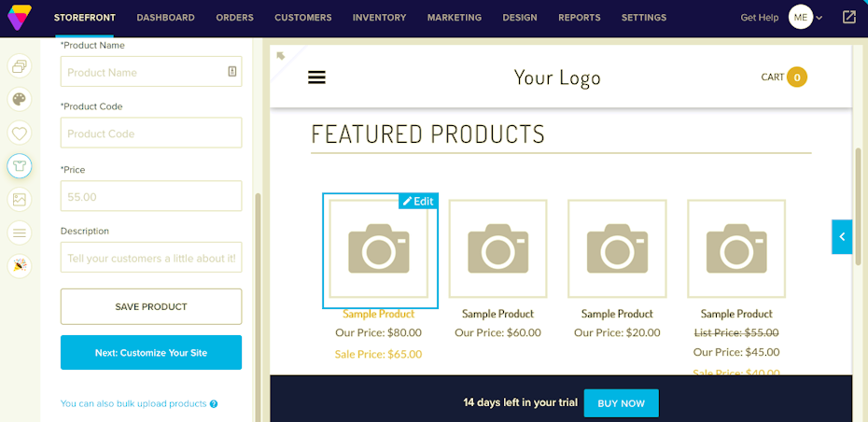Click the bulk upload help question icon
Viewport: 868px width, 422px height.
click(x=214, y=403)
